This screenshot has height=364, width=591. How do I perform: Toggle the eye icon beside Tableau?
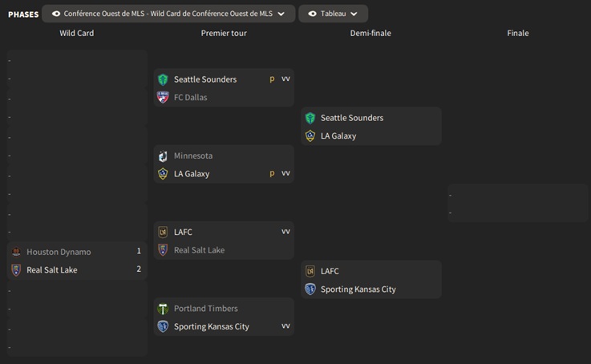[x=313, y=14]
